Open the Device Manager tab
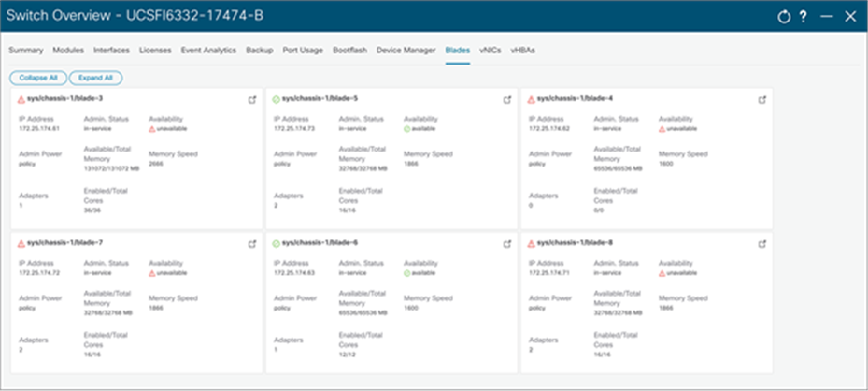The height and width of the screenshot is (391, 868). pyautogui.click(x=406, y=51)
